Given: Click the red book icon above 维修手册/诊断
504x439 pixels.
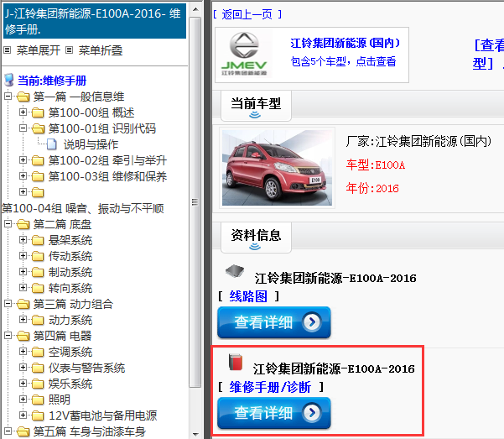Looking at the screenshot, I should pos(236,362).
